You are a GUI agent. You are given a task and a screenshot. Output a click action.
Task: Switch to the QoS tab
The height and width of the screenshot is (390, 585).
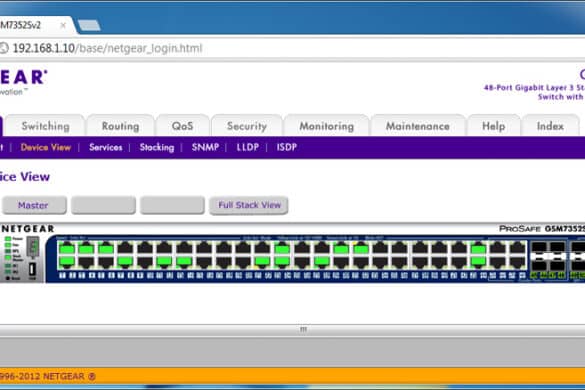tap(182, 126)
